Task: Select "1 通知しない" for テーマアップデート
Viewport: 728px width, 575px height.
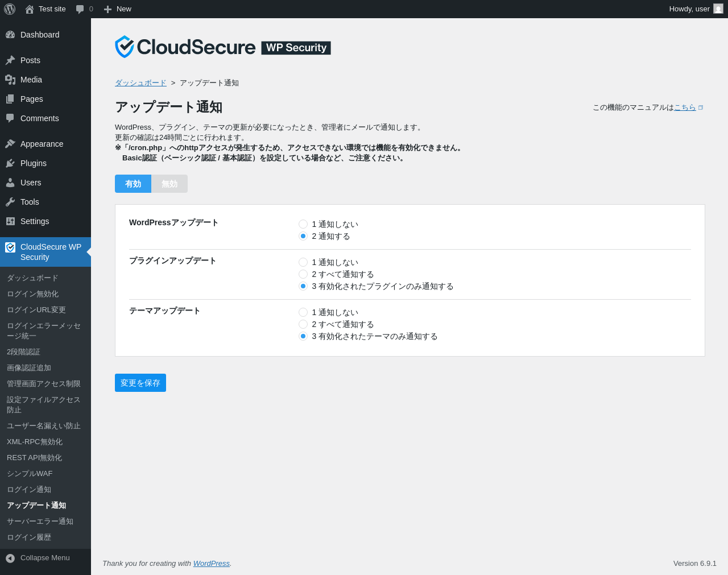Action: [303, 312]
